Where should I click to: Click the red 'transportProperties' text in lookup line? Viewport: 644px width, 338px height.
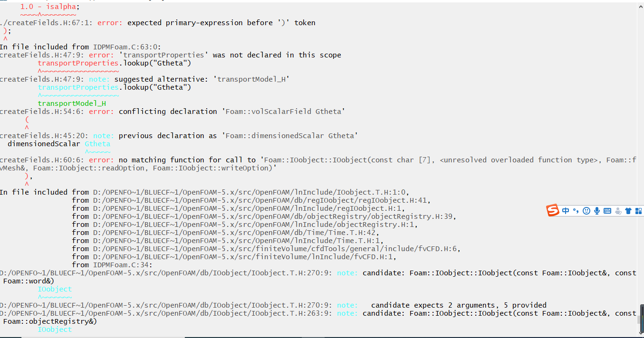tap(78, 63)
